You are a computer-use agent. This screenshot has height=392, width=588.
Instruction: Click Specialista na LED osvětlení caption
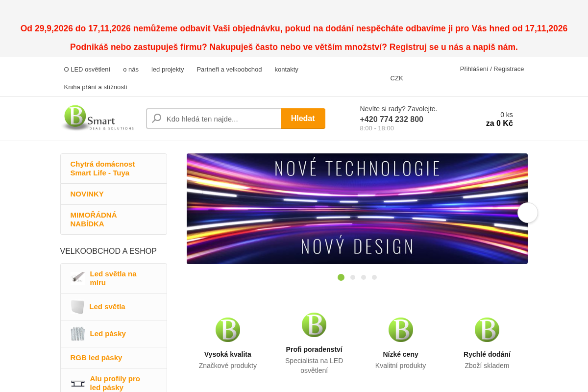(x=314, y=366)
